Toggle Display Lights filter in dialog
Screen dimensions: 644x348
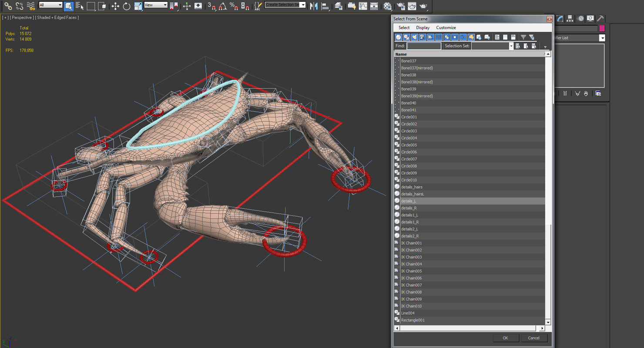click(x=414, y=37)
